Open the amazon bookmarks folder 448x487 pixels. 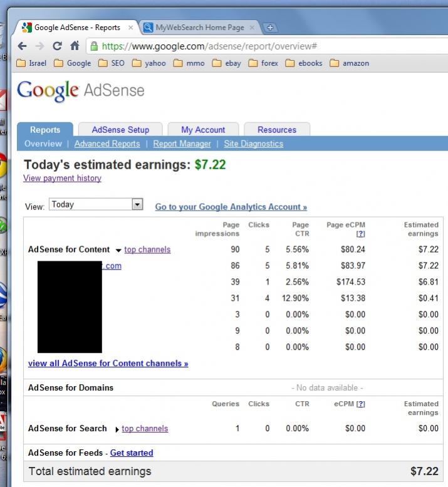click(x=349, y=63)
